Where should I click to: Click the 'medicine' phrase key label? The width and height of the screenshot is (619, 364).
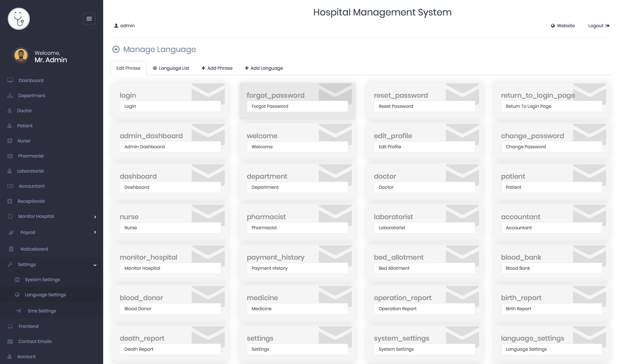[262, 298]
